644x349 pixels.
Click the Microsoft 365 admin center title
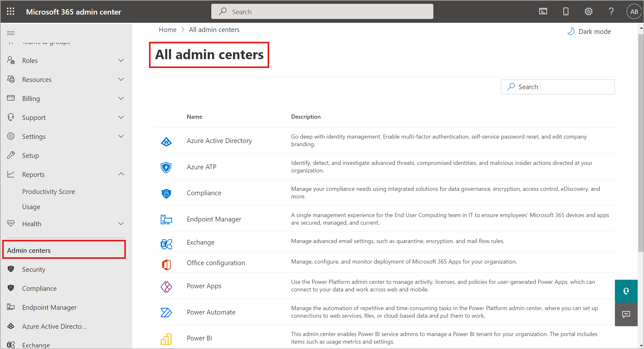(73, 12)
